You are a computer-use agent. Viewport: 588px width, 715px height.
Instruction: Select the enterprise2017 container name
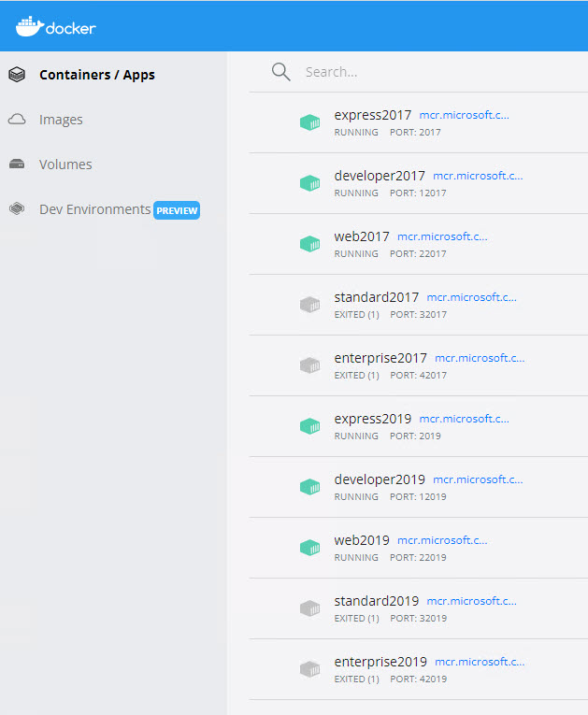(380, 358)
